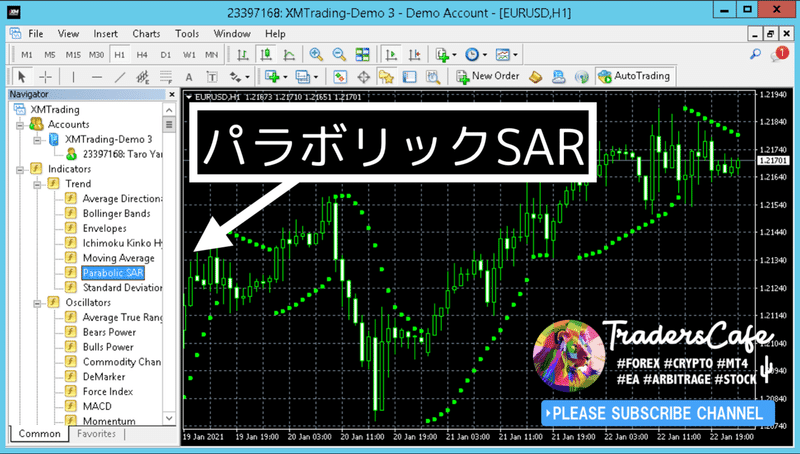Toggle the chart shift icon
Viewport: 800px width, 454px height.
tap(414, 55)
